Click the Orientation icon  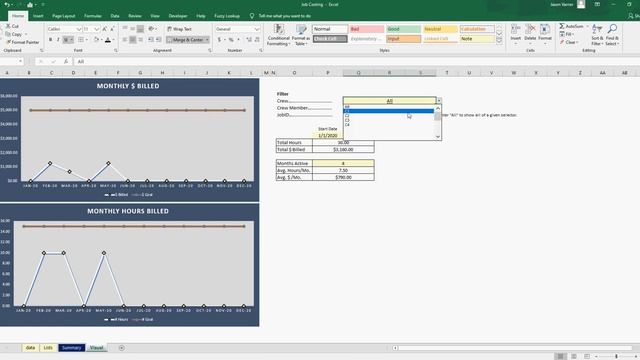pyautogui.click(x=152, y=29)
